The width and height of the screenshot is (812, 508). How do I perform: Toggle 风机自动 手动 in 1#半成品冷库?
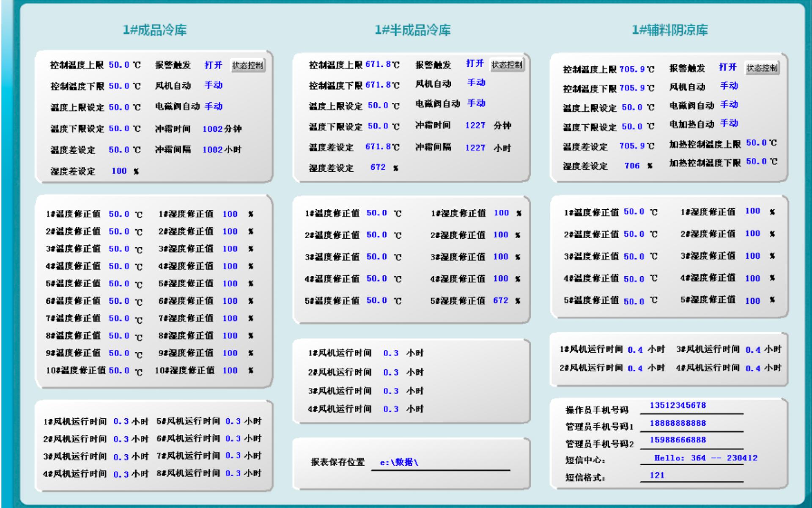point(476,83)
